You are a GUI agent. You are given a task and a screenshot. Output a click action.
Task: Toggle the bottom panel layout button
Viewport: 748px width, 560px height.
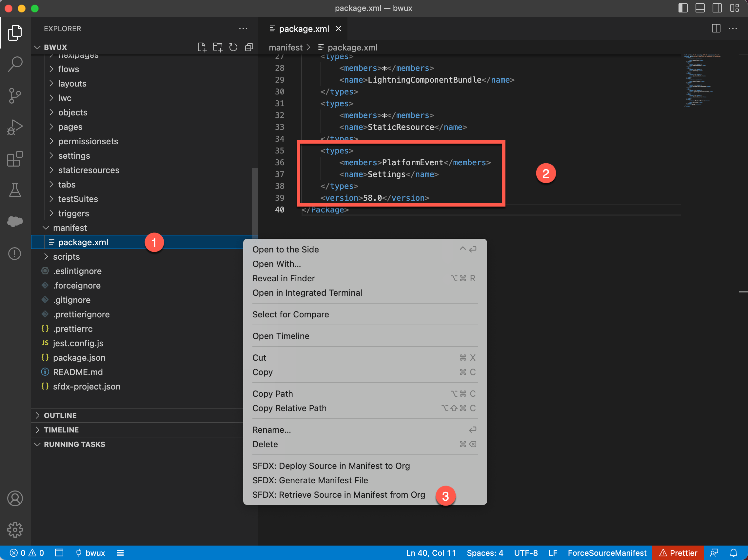pyautogui.click(x=699, y=8)
